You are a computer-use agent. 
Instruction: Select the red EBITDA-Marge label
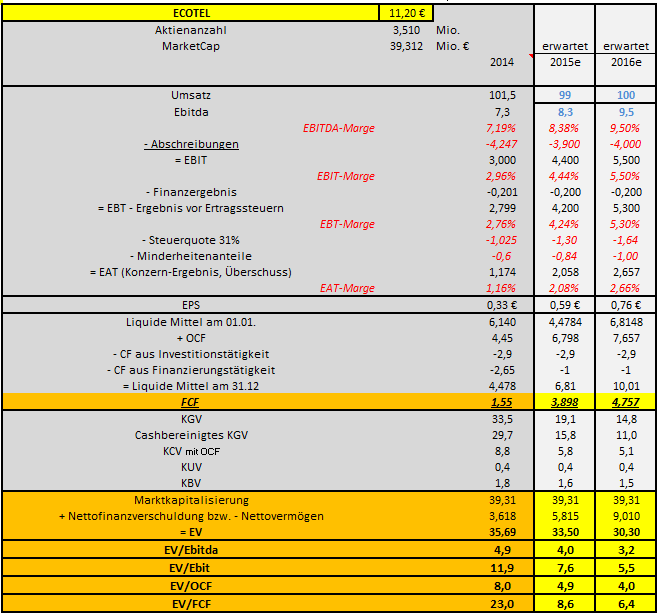tap(339, 128)
